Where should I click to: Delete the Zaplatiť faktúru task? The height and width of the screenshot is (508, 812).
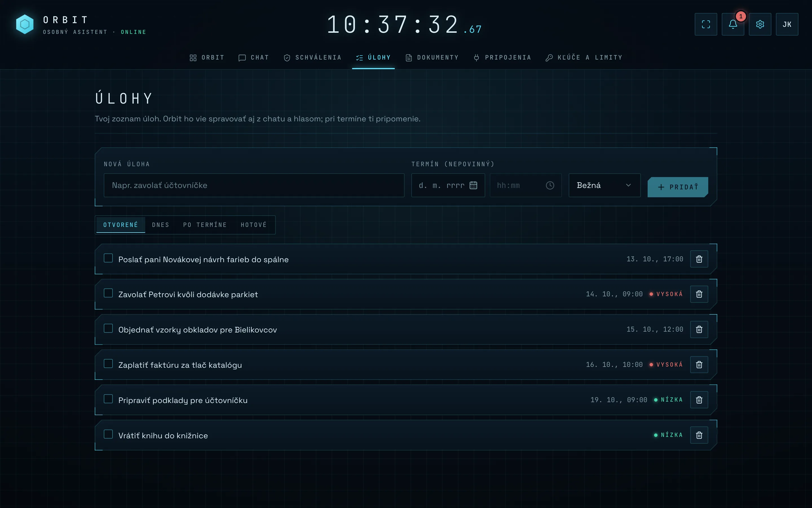(699, 365)
